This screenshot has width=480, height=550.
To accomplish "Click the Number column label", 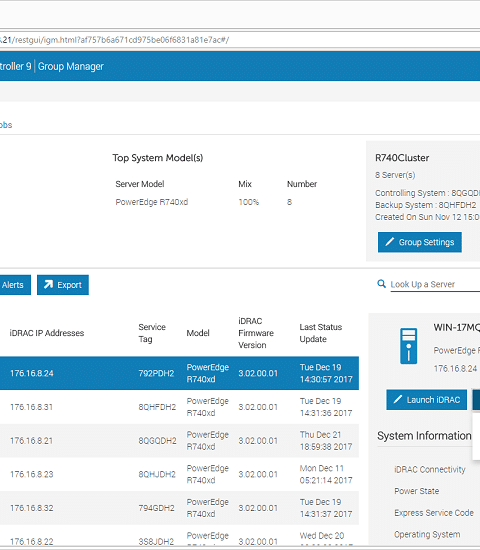I will 302,184.
